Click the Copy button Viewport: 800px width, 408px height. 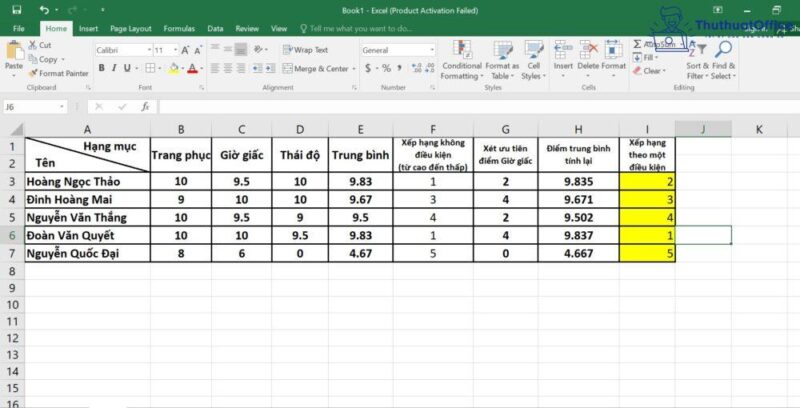pyautogui.click(x=43, y=59)
